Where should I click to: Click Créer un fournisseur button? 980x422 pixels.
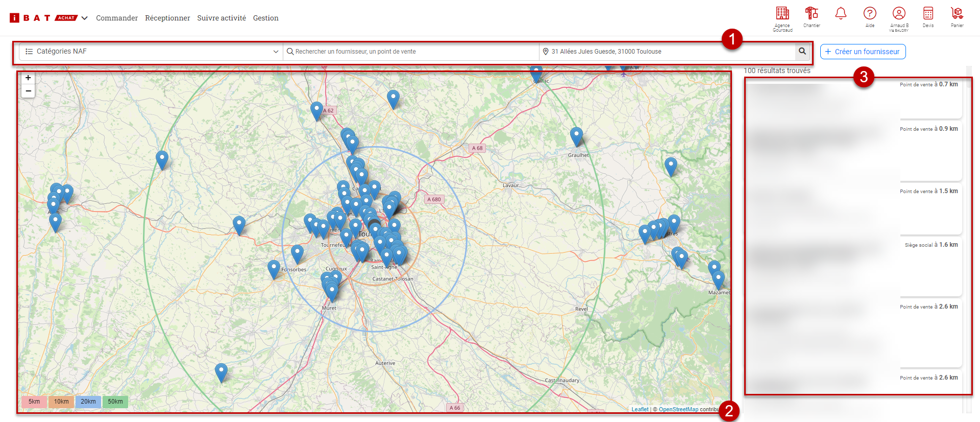pos(863,52)
